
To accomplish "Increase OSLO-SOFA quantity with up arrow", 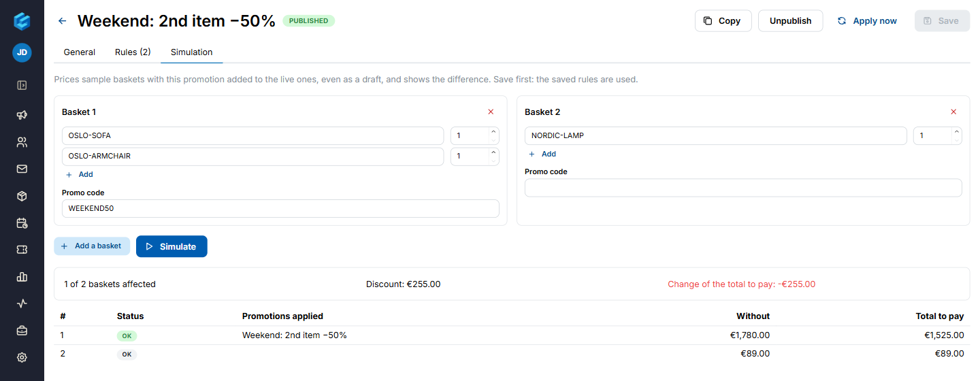I will pos(493,131).
